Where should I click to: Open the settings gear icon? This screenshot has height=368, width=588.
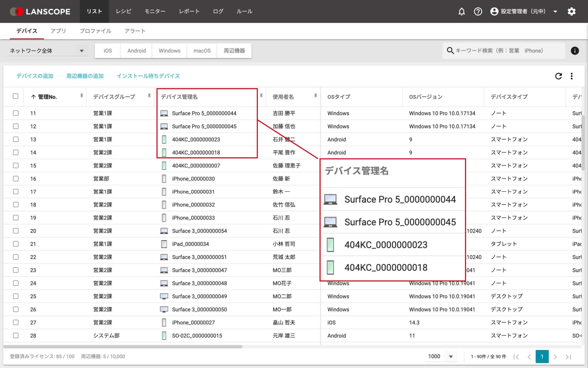point(572,11)
